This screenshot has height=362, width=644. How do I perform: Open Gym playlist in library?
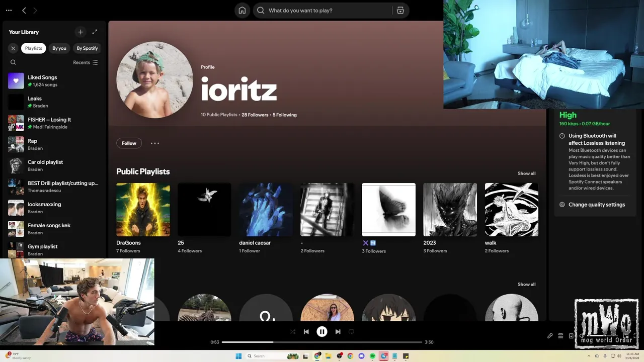coord(54,249)
